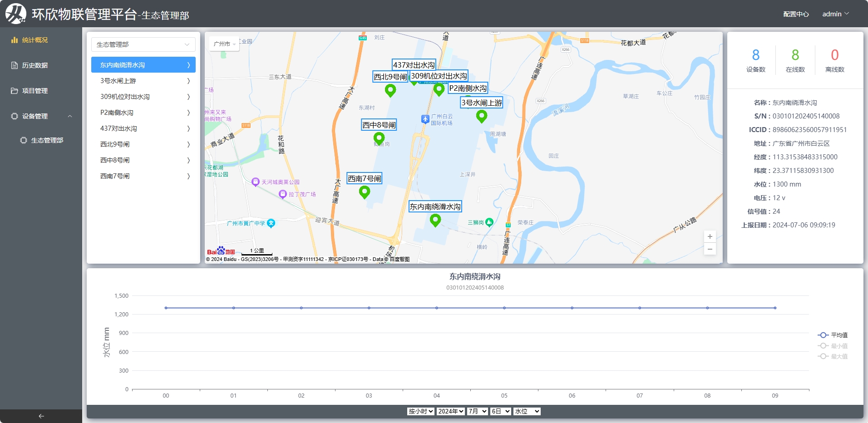Open 历史数据 document icon
This screenshot has width=868, height=423.
tap(15, 65)
